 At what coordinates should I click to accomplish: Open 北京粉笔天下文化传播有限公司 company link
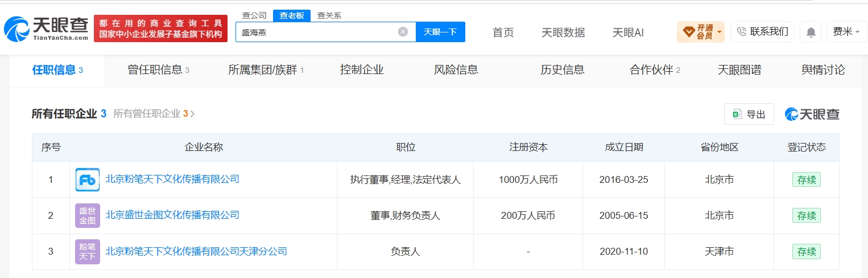tap(172, 179)
